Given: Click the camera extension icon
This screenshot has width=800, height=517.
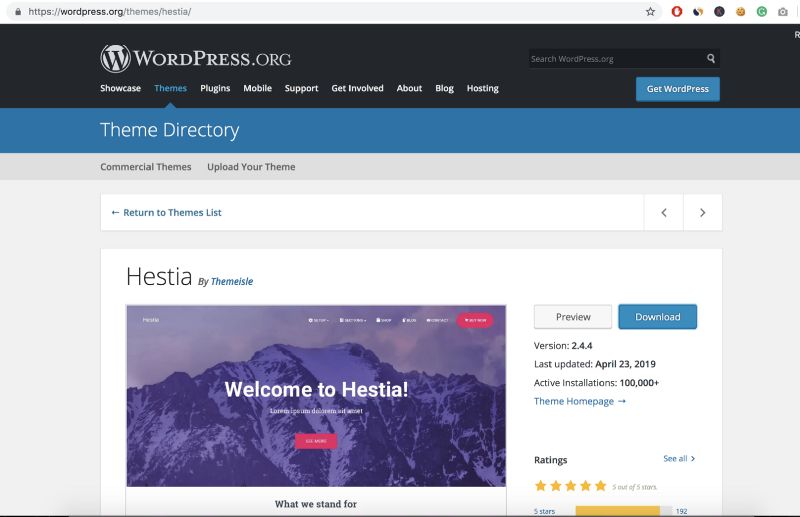Looking at the screenshot, I should click(x=783, y=11).
